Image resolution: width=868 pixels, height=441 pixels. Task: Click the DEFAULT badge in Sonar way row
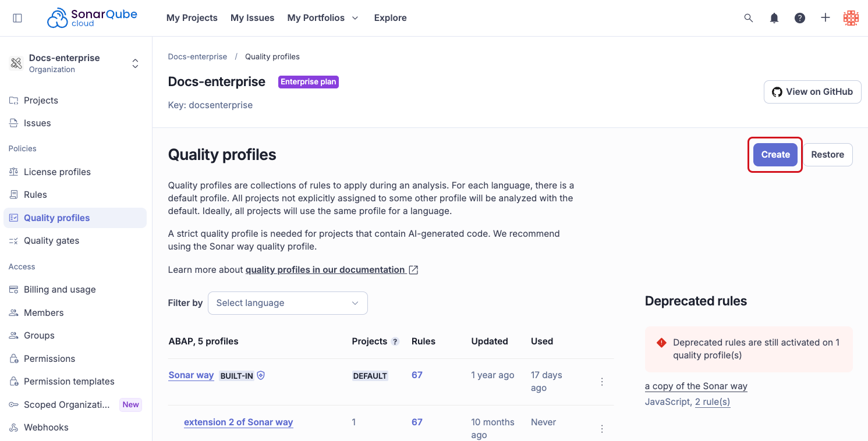pos(370,376)
